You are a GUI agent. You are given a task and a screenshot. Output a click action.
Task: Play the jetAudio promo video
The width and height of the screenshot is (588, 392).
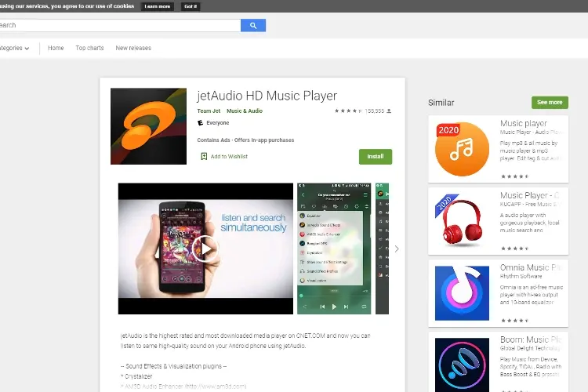click(205, 249)
